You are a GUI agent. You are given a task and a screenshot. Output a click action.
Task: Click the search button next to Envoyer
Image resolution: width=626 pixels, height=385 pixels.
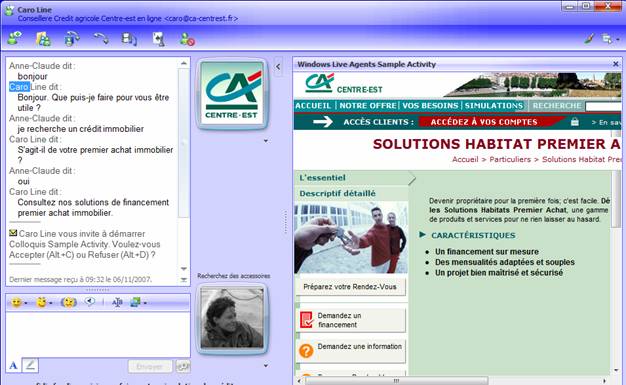coord(182,366)
